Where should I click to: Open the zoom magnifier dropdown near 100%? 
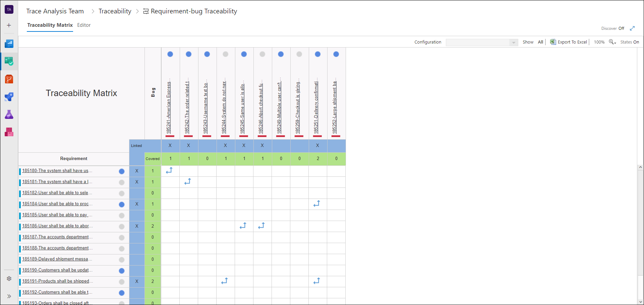[x=612, y=42]
